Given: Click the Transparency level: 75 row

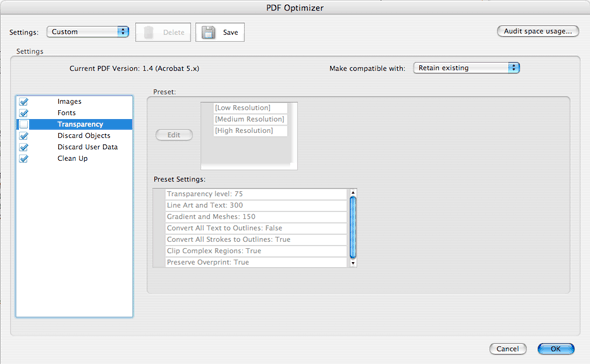Looking at the screenshot, I should point(256,194).
